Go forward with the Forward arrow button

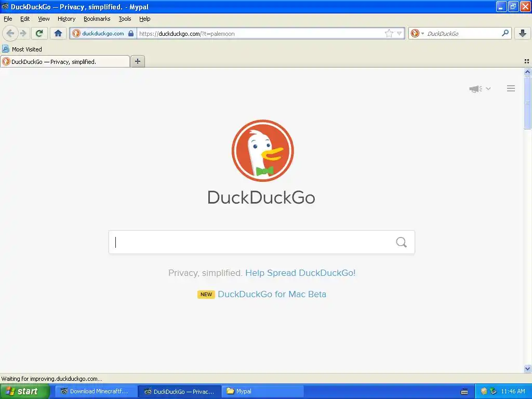point(23,33)
